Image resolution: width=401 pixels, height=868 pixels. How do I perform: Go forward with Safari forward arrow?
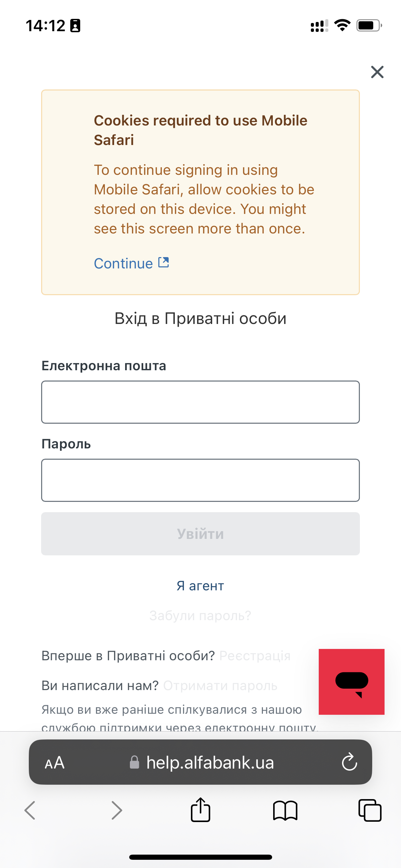coord(117,810)
